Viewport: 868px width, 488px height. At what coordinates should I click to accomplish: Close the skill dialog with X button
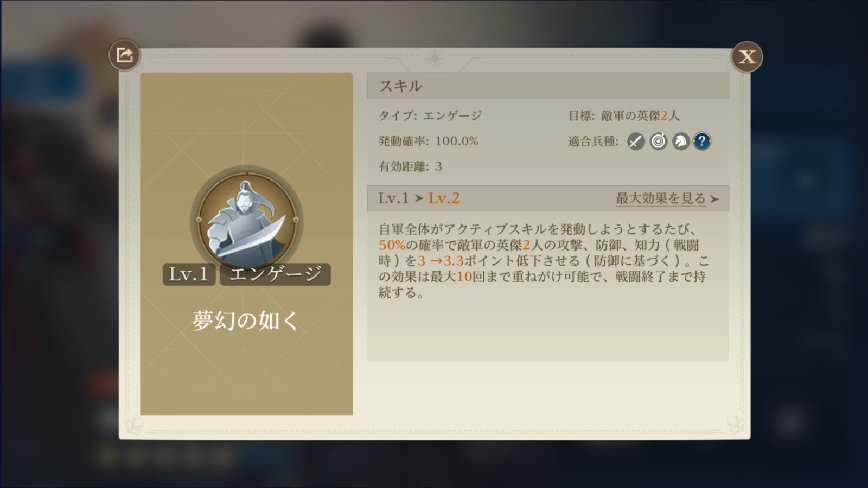pos(747,56)
